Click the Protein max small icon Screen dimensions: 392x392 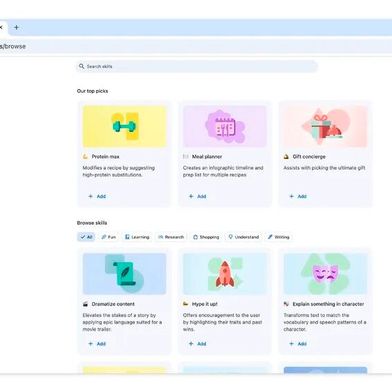(x=85, y=156)
